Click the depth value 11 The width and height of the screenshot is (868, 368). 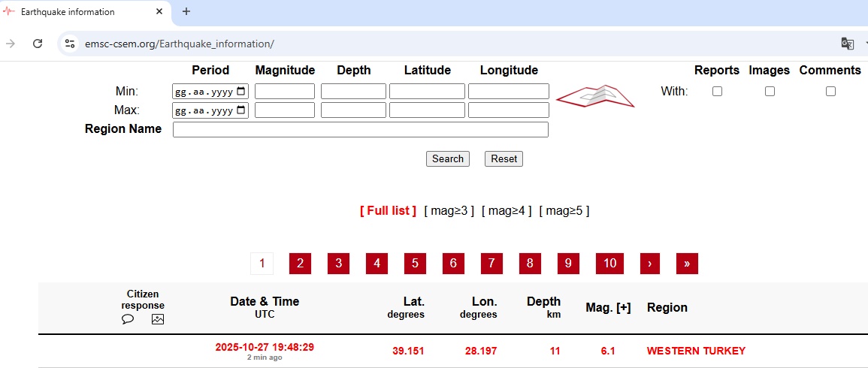point(555,351)
